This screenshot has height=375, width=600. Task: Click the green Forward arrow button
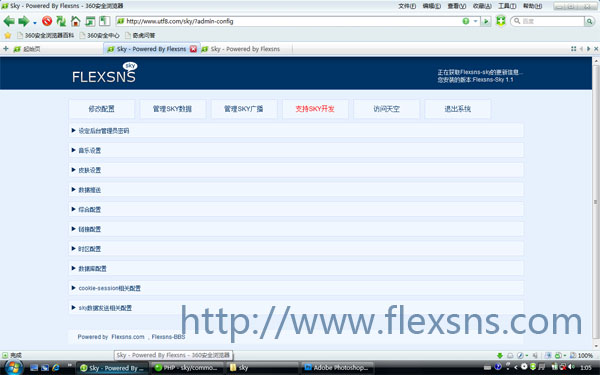click(23, 21)
